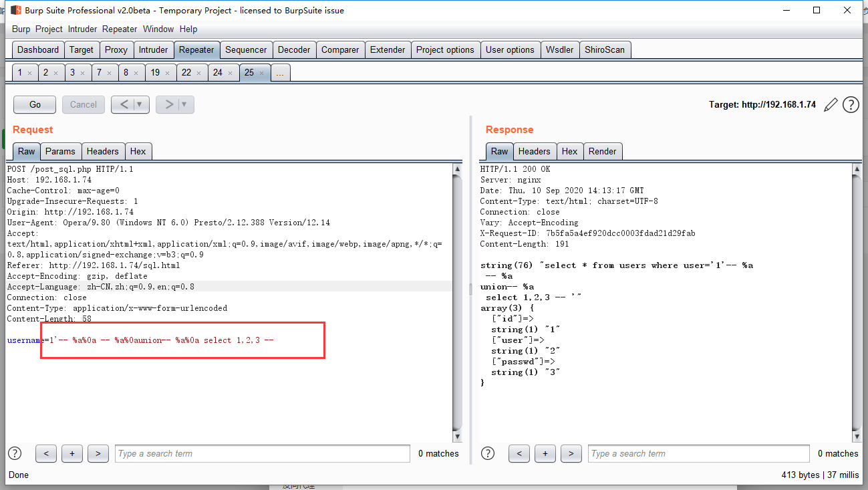Image resolution: width=868 pixels, height=490 pixels.
Task: Open the Repeater menu
Action: (120, 29)
